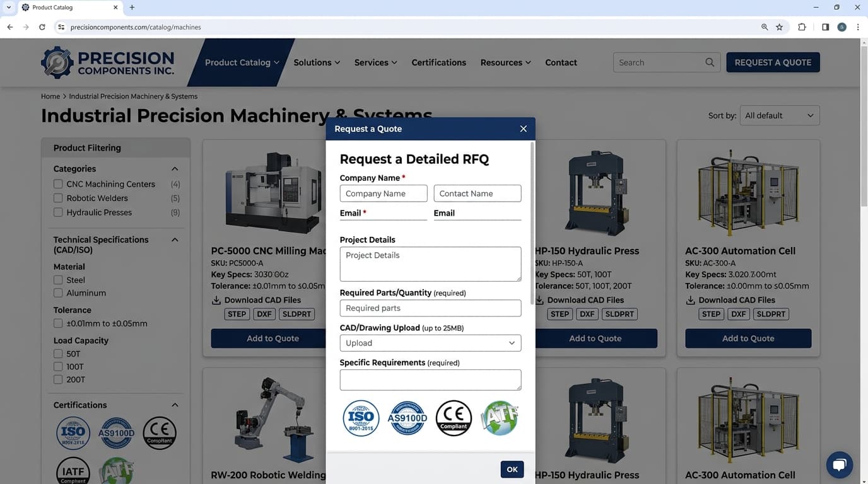Screen dimensions: 868x484
Task: Click the REQUEST A QUOTE header button
Action: tap(773, 62)
